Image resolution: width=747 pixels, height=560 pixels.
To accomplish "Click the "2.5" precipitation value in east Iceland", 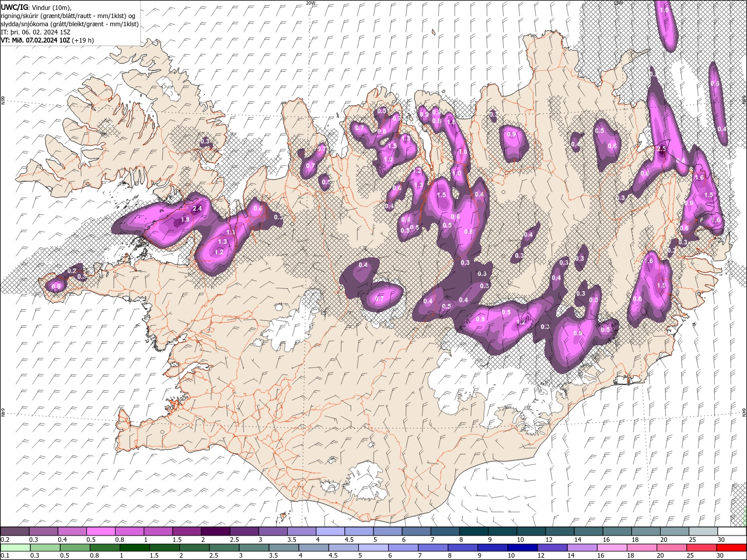I will click(662, 149).
